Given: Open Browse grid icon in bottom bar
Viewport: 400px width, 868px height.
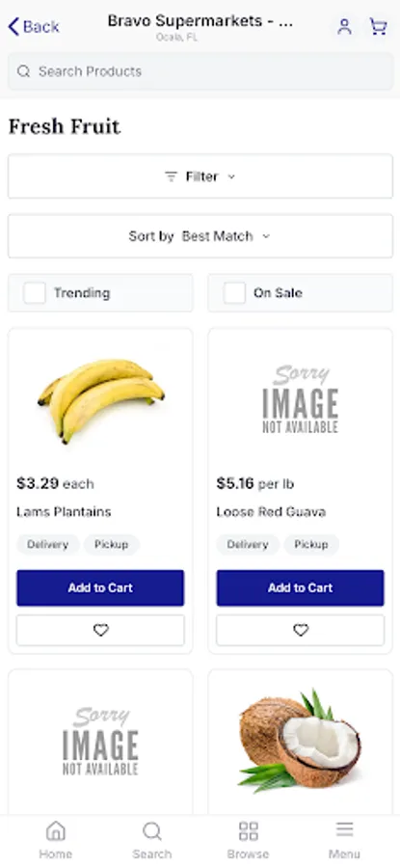Looking at the screenshot, I should 248,839.
